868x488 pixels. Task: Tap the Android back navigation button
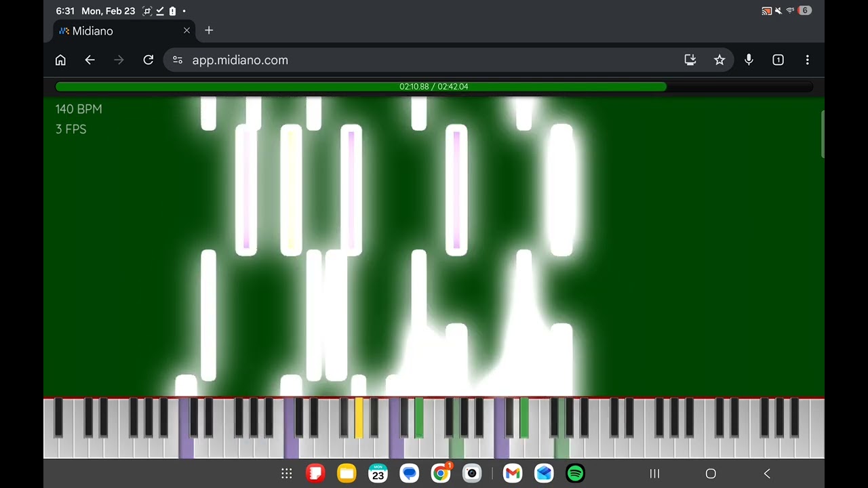[x=767, y=474]
